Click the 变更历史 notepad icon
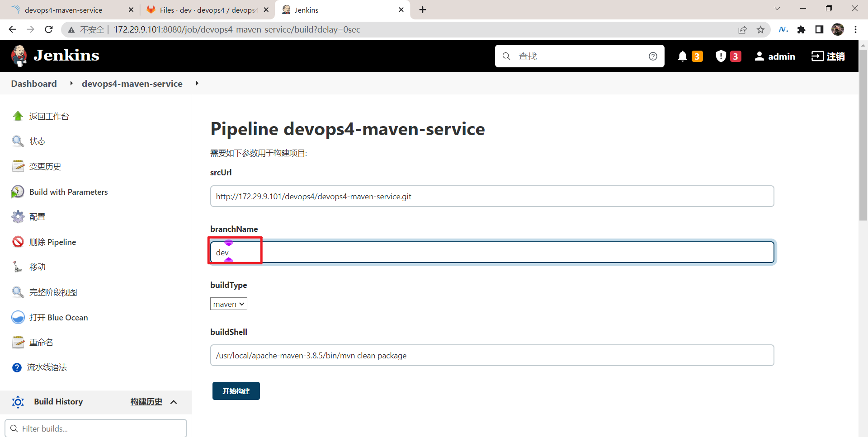The width and height of the screenshot is (868, 437). point(18,166)
